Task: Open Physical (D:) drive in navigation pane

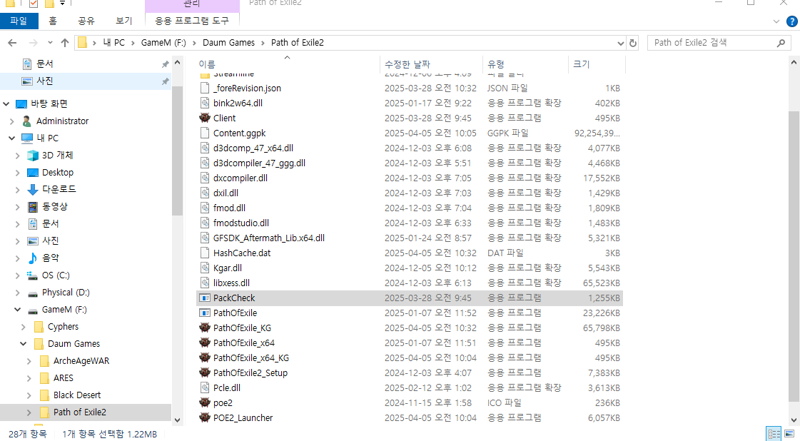Action: (65, 292)
